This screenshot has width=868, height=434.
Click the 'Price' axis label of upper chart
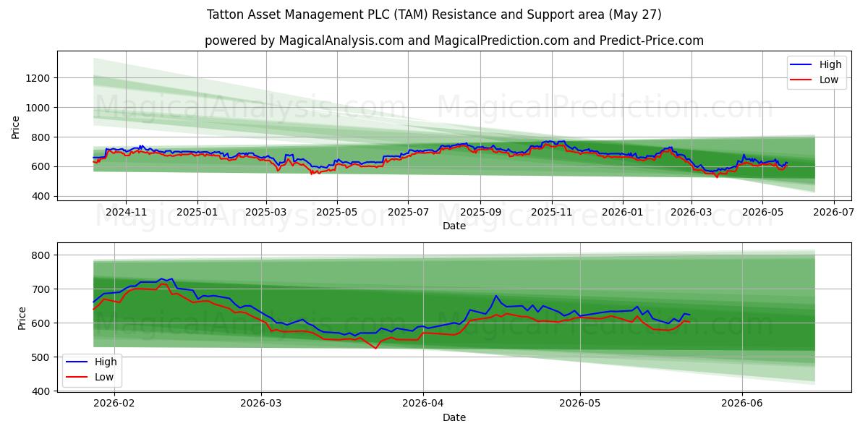16,127
